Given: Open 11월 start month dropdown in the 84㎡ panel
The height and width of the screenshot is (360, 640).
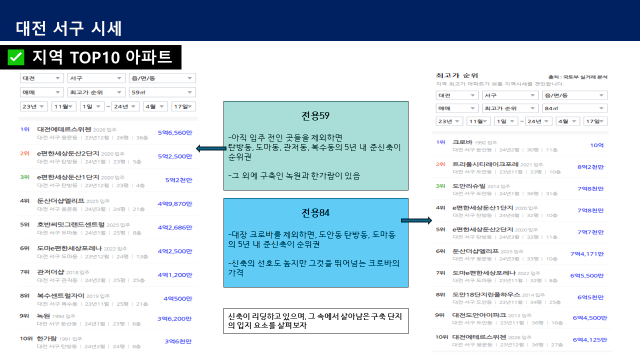Looking at the screenshot, I should pyautogui.click(x=478, y=121).
